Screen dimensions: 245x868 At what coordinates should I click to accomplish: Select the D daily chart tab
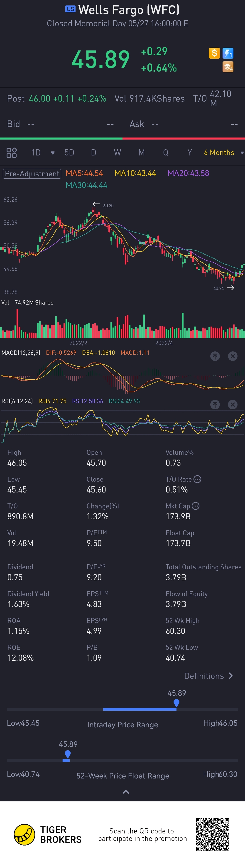pyautogui.click(x=93, y=153)
